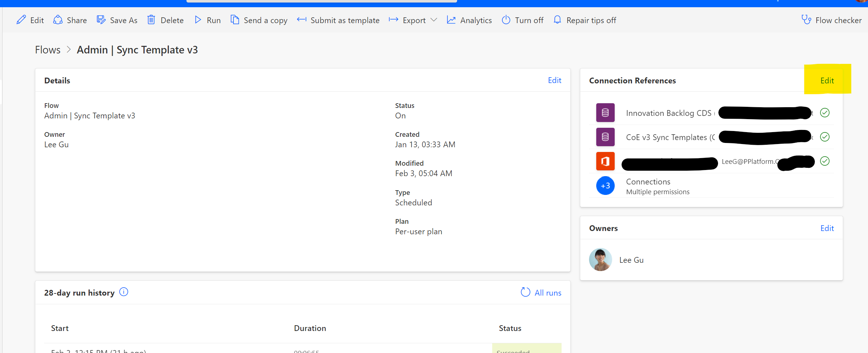Screen dimensions: 868x353
Task: Click Lee Gu's profile picture
Action: click(x=600, y=260)
